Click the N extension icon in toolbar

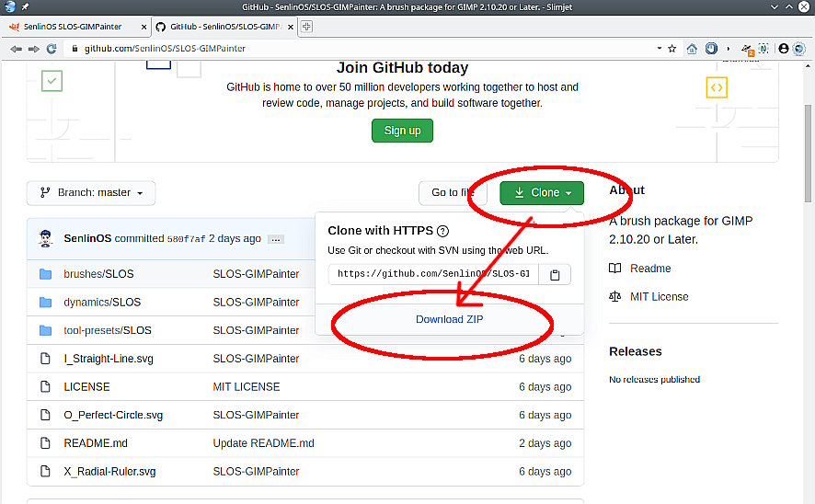point(763,49)
